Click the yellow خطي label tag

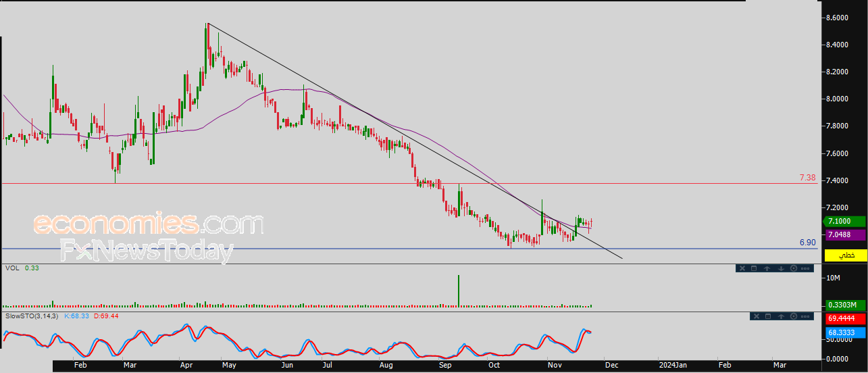point(846,255)
